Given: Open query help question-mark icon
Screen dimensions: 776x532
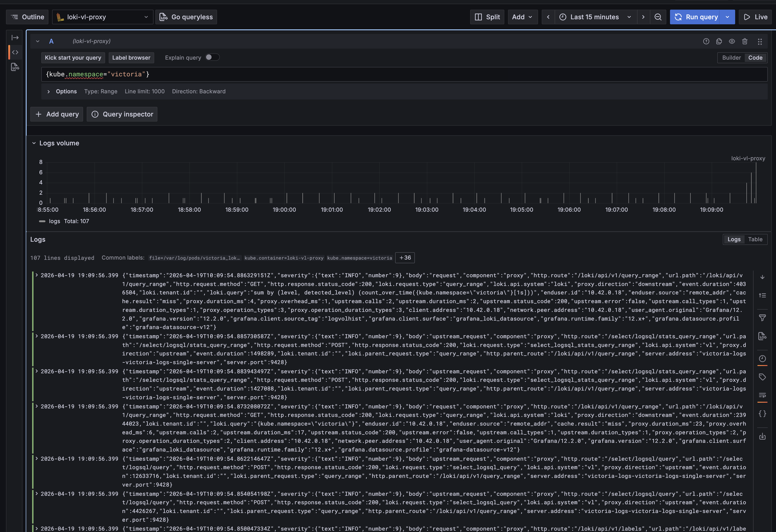Looking at the screenshot, I should 706,41.
